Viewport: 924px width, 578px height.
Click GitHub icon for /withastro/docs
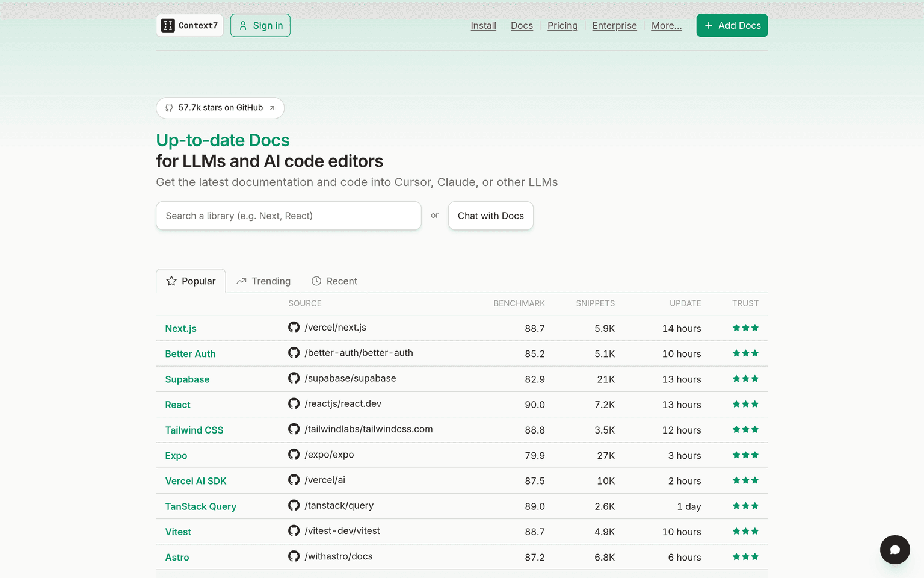[294, 556]
